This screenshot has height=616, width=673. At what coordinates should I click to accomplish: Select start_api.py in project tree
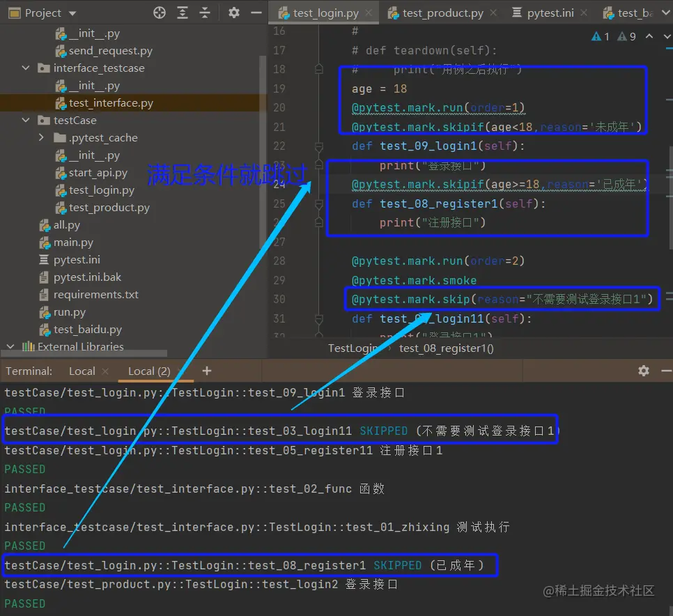[98, 173]
